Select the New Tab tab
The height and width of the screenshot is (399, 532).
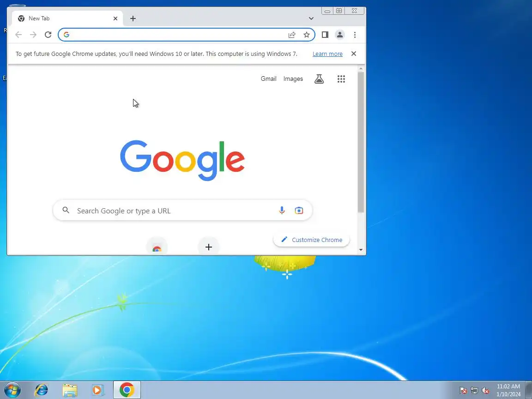coord(67,18)
